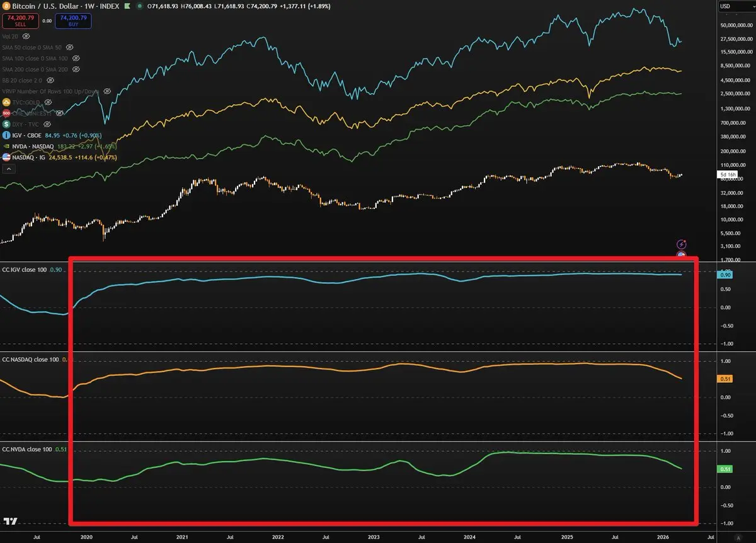Image resolution: width=756 pixels, height=543 pixels.
Task: Click the green dollar icon for DXY
Action: [6, 124]
